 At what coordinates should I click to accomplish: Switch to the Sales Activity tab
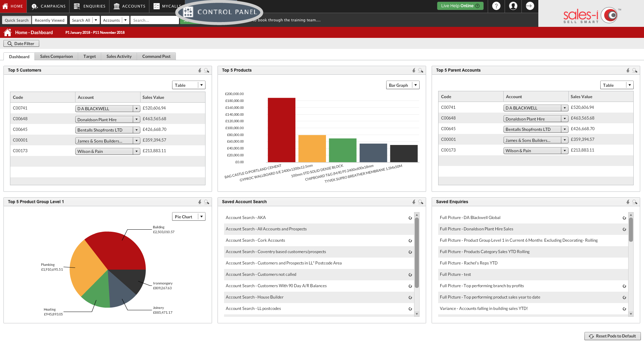(x=119, y=56)
